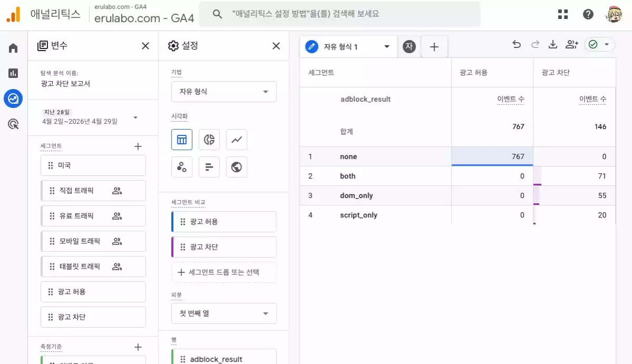Screen dimensions: 632x364
Task: Select the table visualization icon
Action: point(182,140)
